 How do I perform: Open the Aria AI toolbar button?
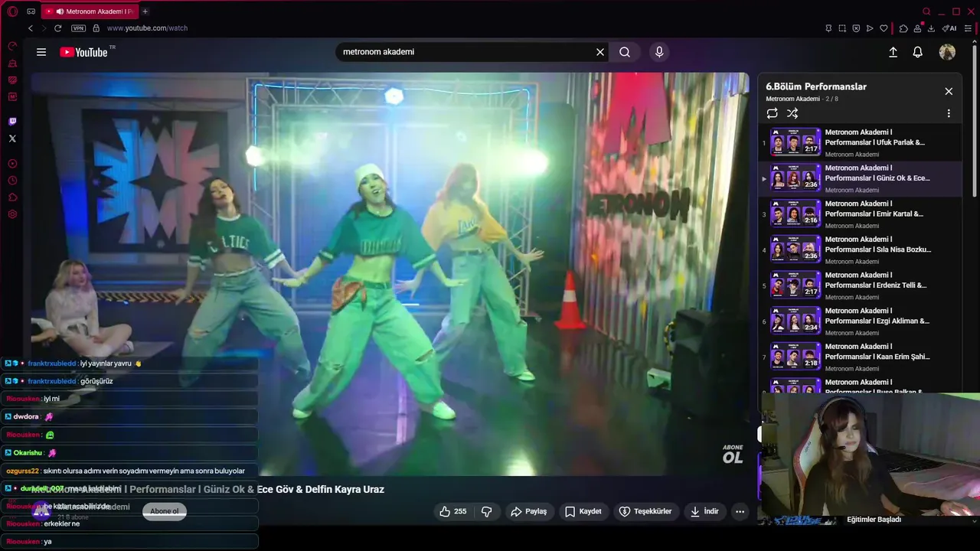pyautogui.click(x=949, y=28)
